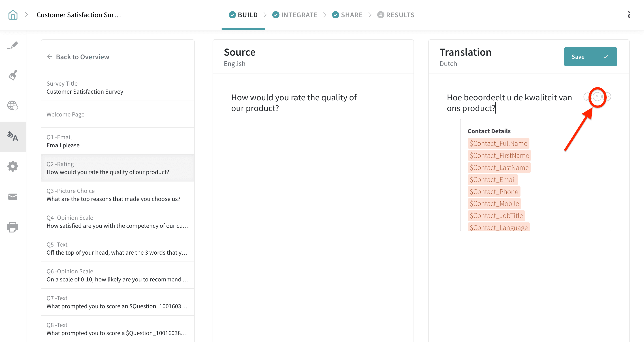This screenshot has width=644, height=342.
Task: Open the editor pencil icon in sidebar
Action: (x=13, y=45)
